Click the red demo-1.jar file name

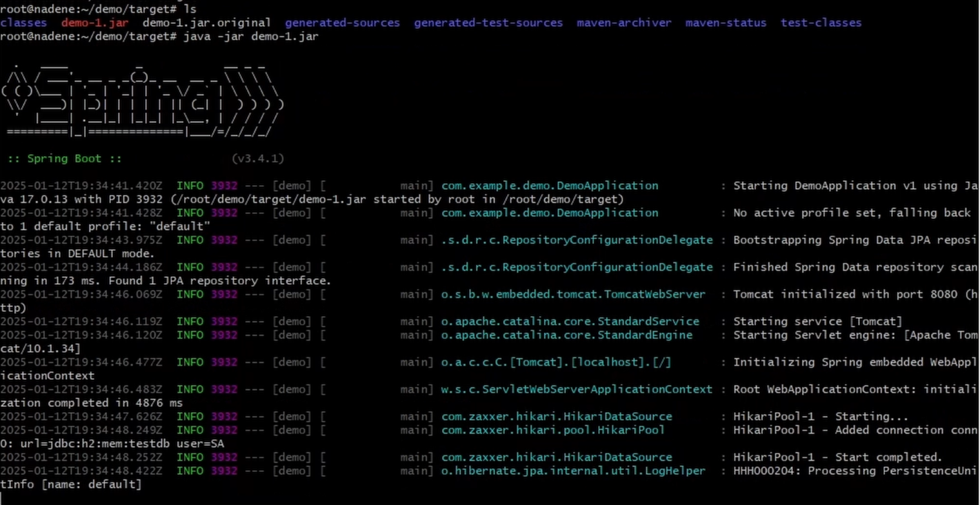(x=95, y=23)
